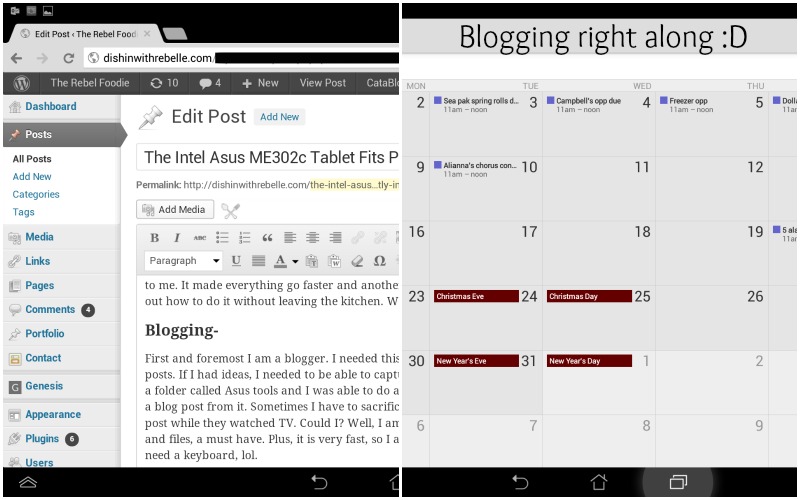Justify text with full-align icon

259,261
